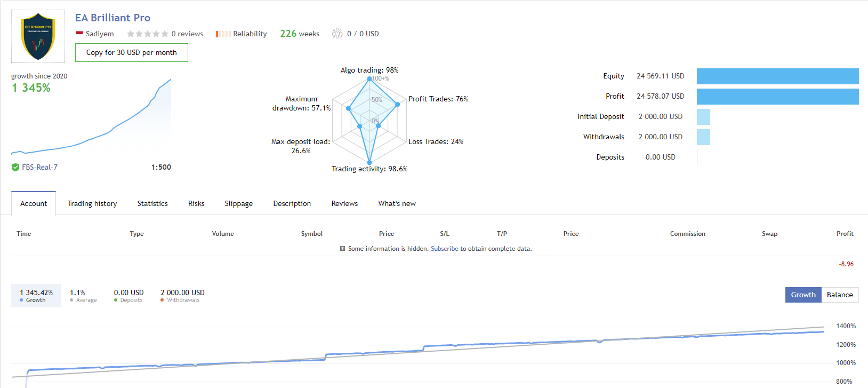Click the Initial Deposit light blue bar
This screenshot has height=388, width=868.
[703, 117]
